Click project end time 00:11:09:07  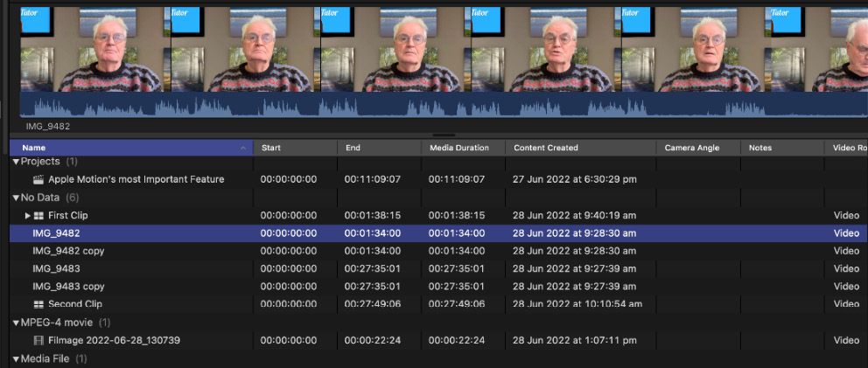(373, 179)
